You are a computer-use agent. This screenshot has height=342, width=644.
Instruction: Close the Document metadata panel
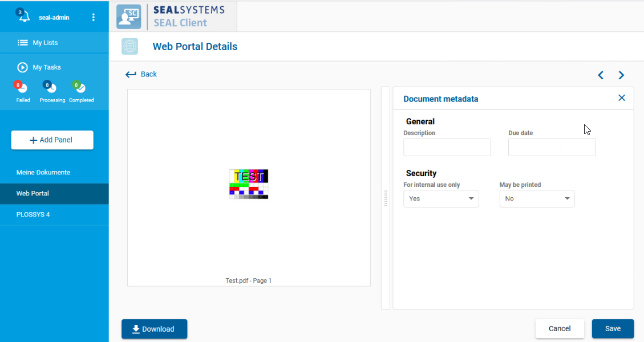(x=622, y=98)
